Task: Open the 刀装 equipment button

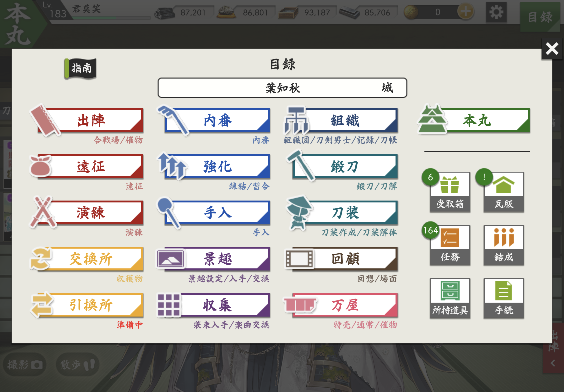Action: pyautogui.click(x=342, y=213)
